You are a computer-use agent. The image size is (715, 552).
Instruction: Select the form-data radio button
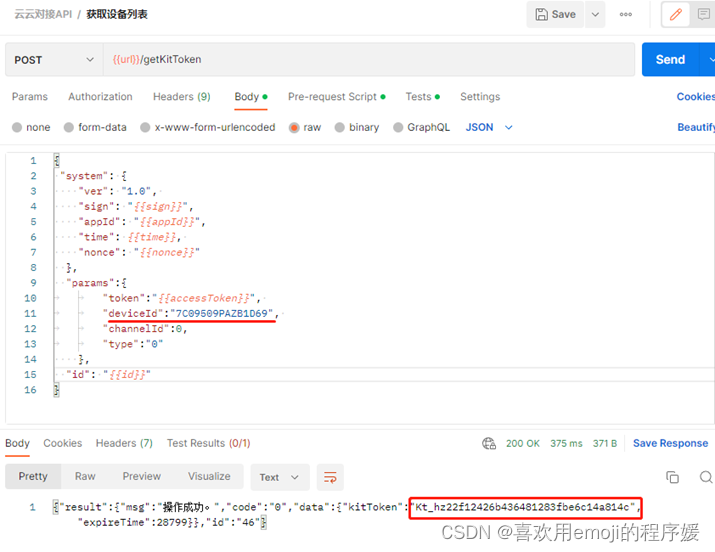[68, 127]
